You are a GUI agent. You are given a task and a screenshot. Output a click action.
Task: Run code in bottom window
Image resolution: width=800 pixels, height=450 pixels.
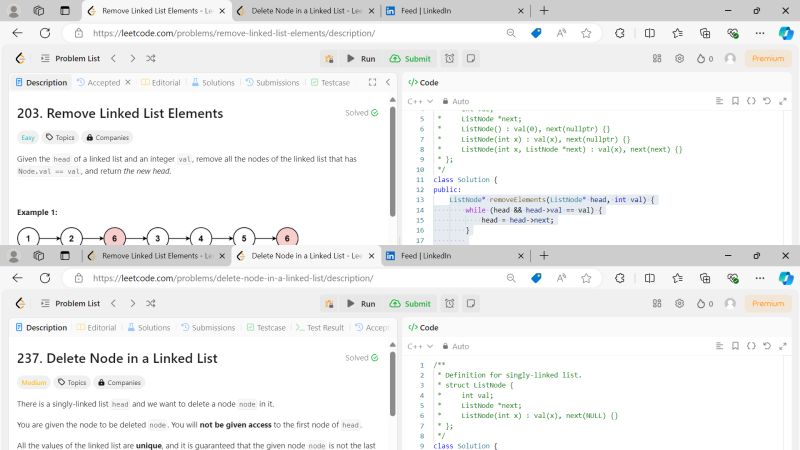pyautogui.click(x=361, y=304)
